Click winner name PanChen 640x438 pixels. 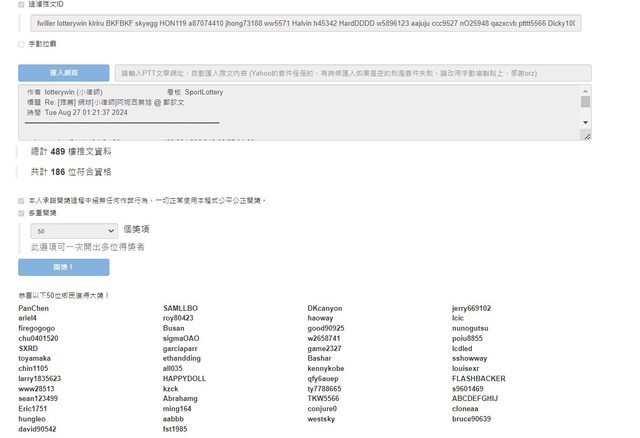click(x=33, y=308)
